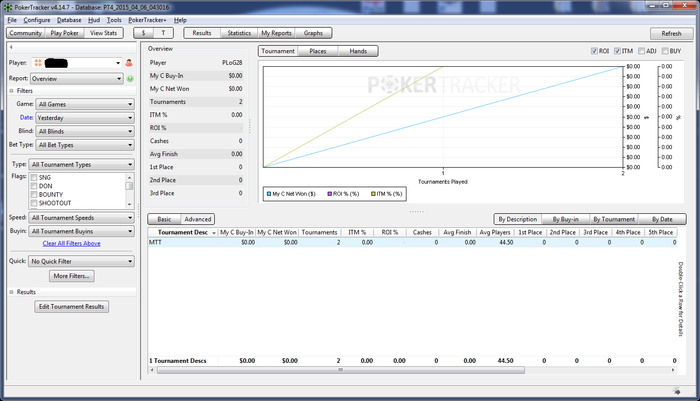Viewport: 700px width, 401px height.
Task: Enable the BUY chart checkbox
Action: click(665, 51)
